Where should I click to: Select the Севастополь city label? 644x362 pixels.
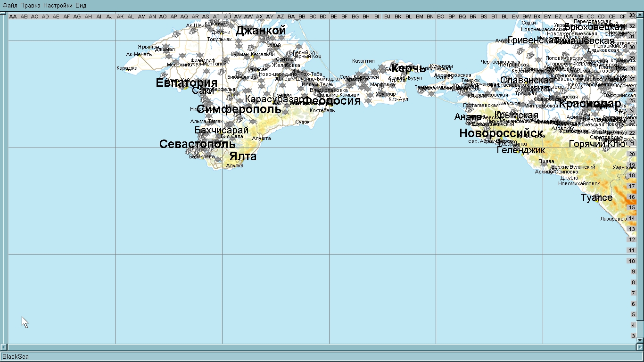pos(198,144)
